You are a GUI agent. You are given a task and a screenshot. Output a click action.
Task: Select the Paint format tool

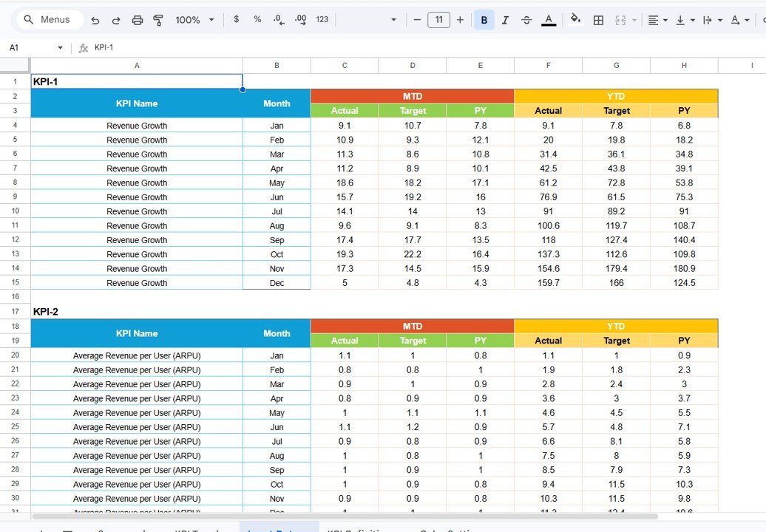(158, 20)
